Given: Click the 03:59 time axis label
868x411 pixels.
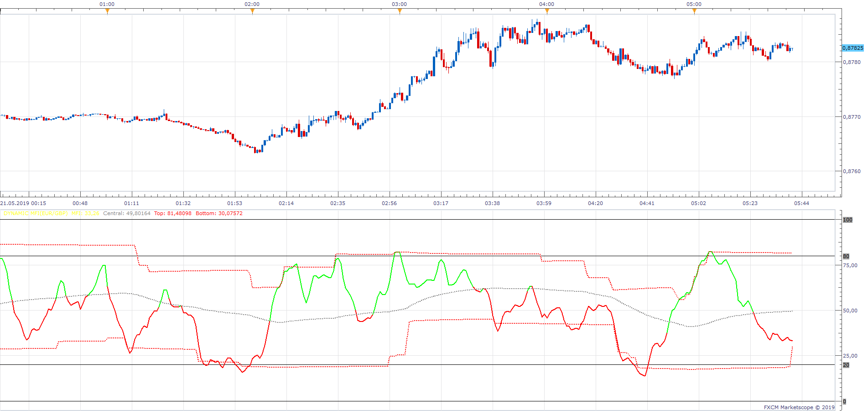Looking at the screenshot, I should click(544, 203).
